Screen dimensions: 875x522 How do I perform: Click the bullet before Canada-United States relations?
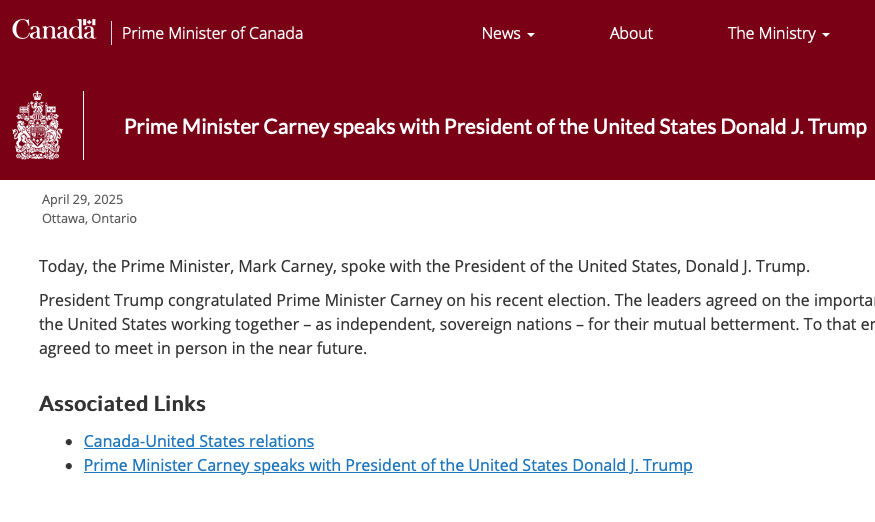69,442
